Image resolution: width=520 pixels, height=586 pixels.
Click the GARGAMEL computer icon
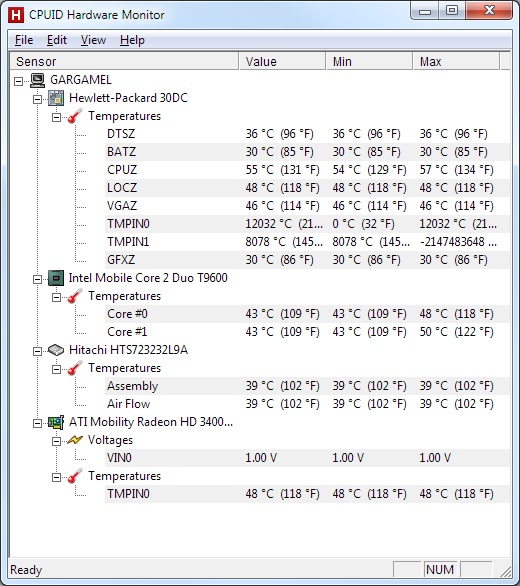(38, 80)
